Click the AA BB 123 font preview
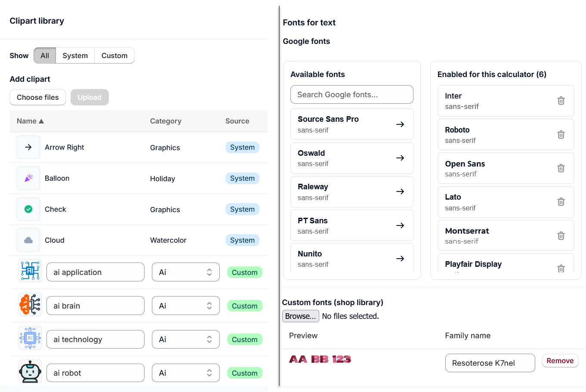Screen dimensions: 586x392 click(x=320, y=359)
